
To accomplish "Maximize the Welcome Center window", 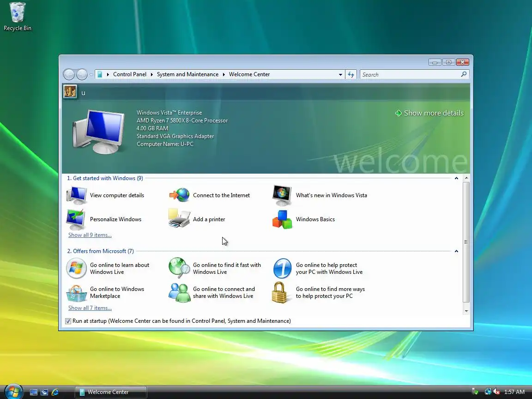I will click(448, 62).
